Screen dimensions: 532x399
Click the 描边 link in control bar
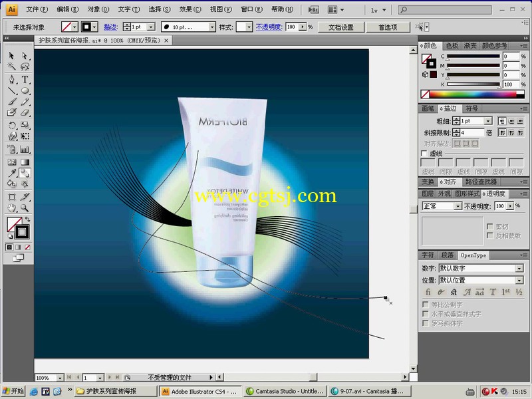[110, 27]
